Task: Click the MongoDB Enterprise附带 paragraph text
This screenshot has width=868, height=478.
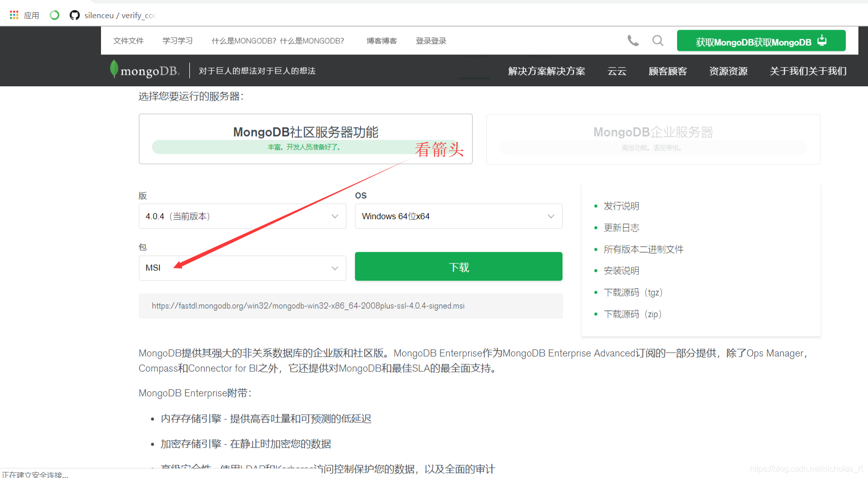Action: coord(195,393)
